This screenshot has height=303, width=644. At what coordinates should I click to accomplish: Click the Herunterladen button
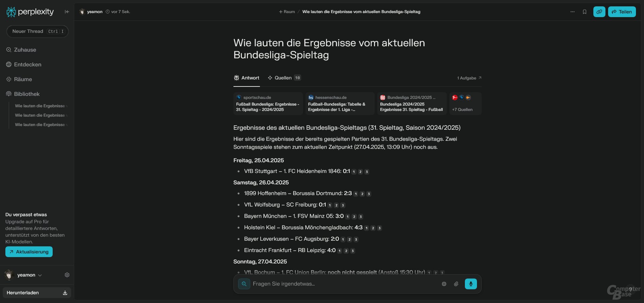[x=37, y=293]
